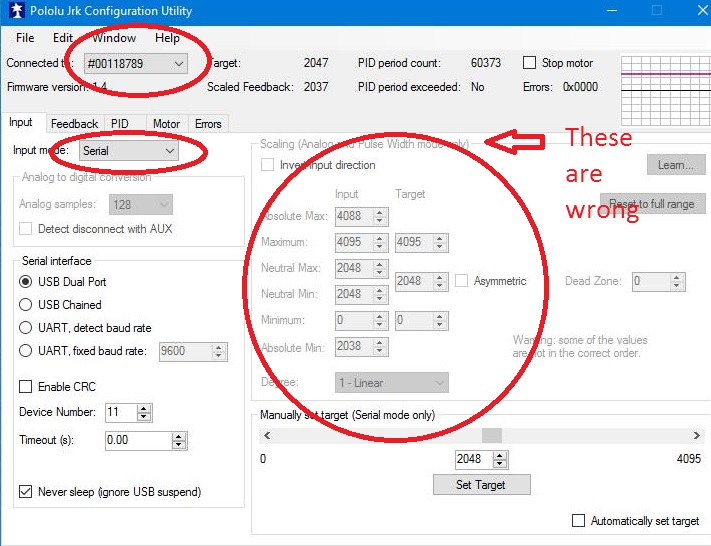Click the right arrow of target scrollbar

(696, 436)
